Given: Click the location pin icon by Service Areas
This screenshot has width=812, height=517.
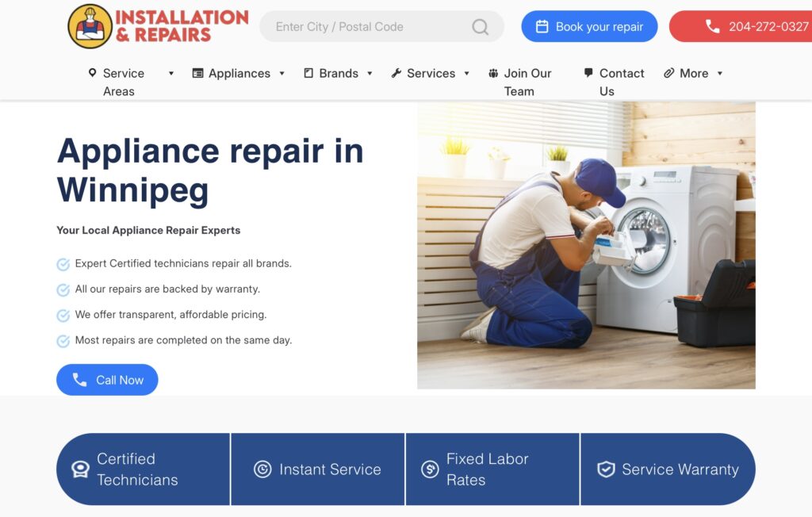Looking at the screenshot, I should click(x=92, y=72).
